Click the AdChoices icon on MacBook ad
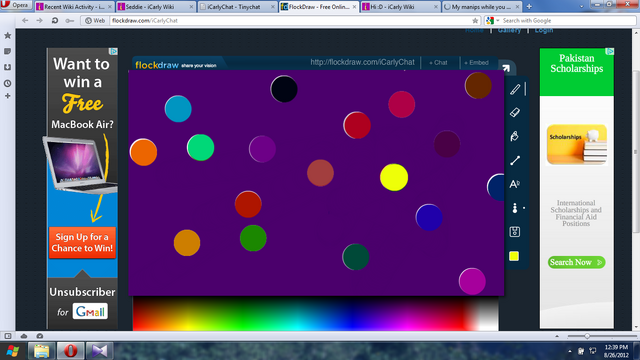The height and width of the screenshot is (360, 640). (113, 51)
